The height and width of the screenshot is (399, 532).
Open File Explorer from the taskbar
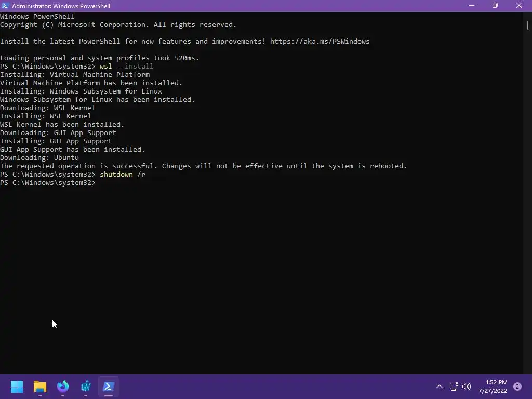pyautogui.click(x=39, y=387)
